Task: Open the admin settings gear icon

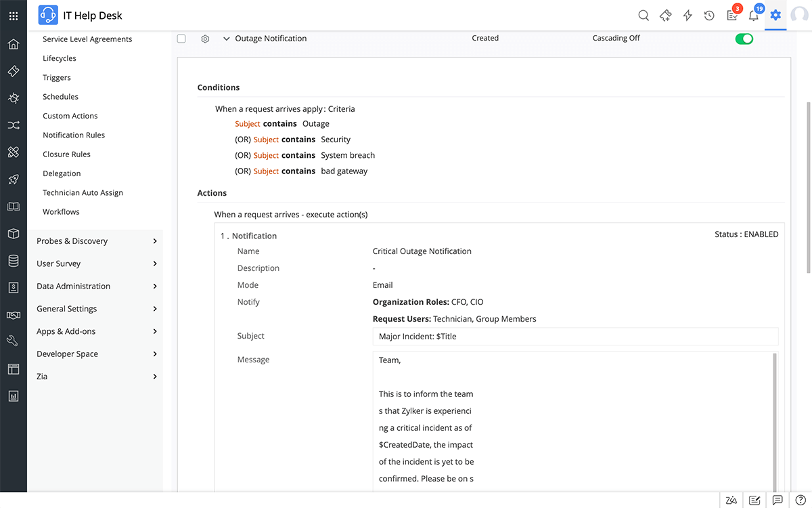Action: pos(775,16)
